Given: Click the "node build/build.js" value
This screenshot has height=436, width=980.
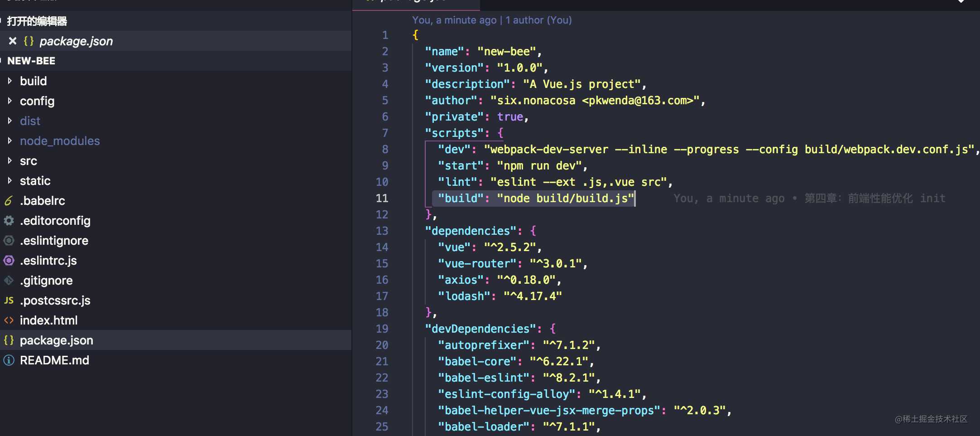Looking at the screenshot, I should (x=566, y=198).
